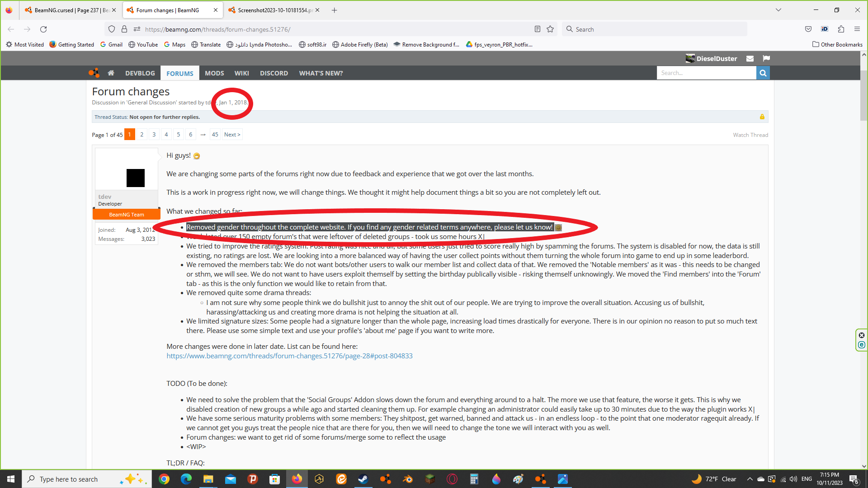The height and width of the screenshot is (488, 868).
Task: Go to the forum home icon
Action: 111,73
